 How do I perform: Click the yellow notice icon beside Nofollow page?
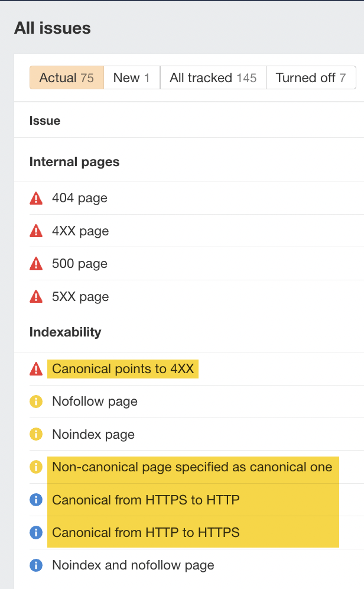[35, 402]
